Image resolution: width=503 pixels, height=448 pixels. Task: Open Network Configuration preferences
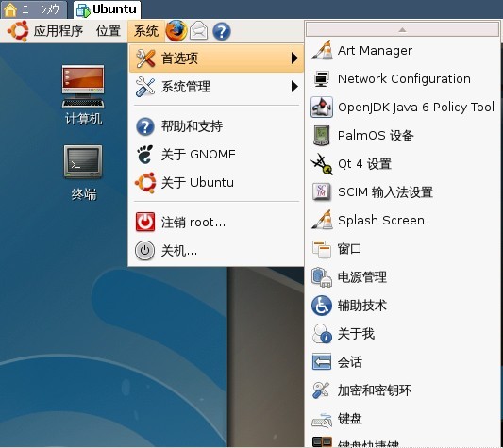[402, 78]
